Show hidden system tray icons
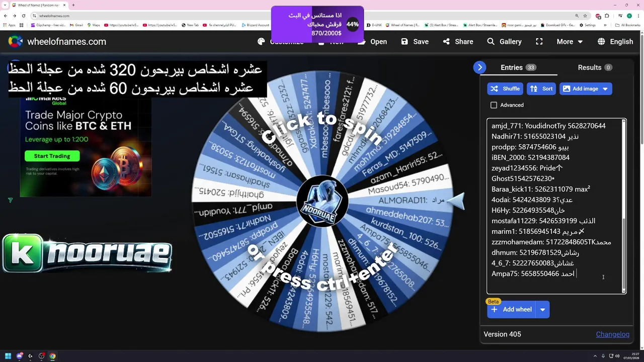This screenshot has height=362, width=644. click(595, 356)
